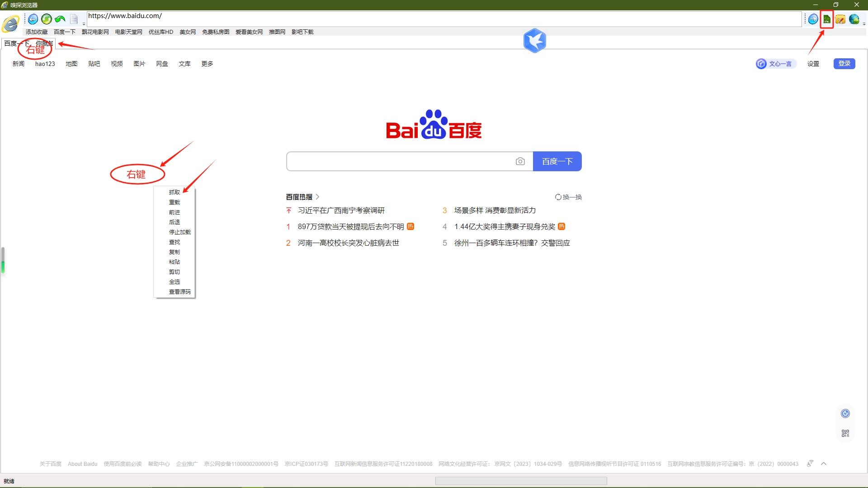The image size is (868, 488).
Task: Select 剪切 in context menu
Action: (x=175, y=272)
